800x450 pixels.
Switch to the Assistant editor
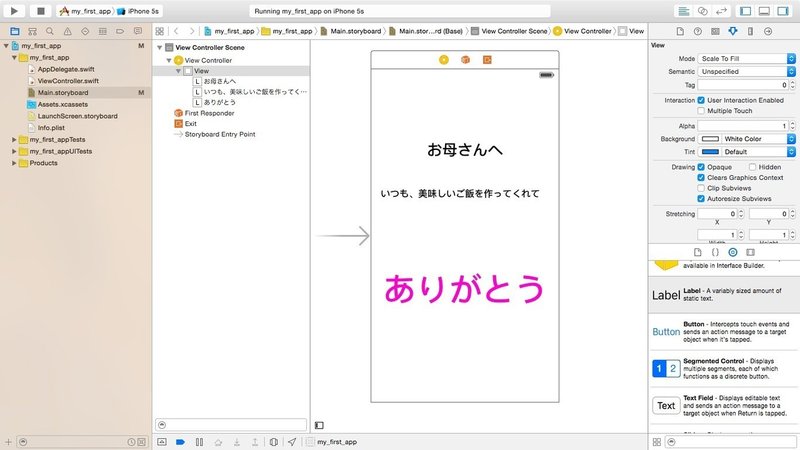tap(703, 11)
